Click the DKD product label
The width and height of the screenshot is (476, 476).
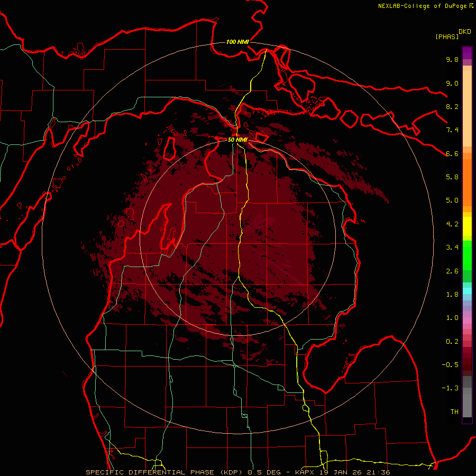465,32
